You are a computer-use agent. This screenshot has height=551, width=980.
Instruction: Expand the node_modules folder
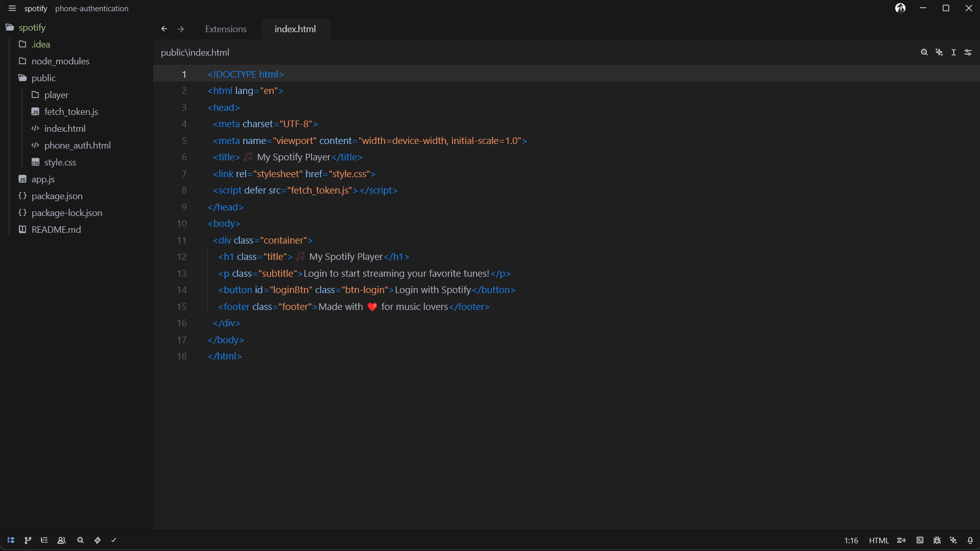pyautogui.click(x=60, y=61)
